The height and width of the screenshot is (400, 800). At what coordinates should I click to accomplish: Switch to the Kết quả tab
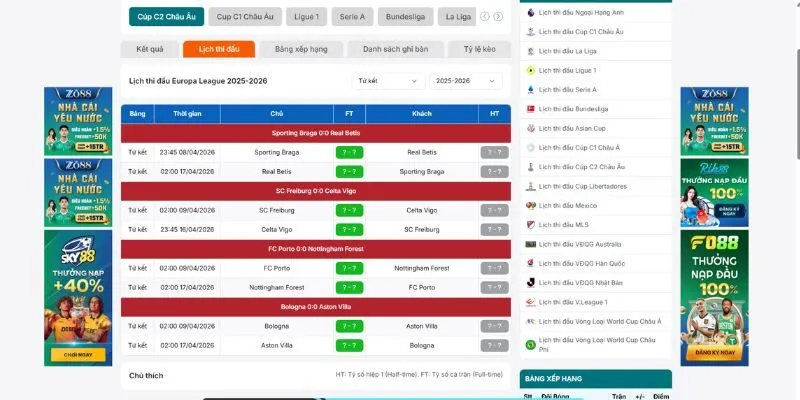tap(149, 49)
